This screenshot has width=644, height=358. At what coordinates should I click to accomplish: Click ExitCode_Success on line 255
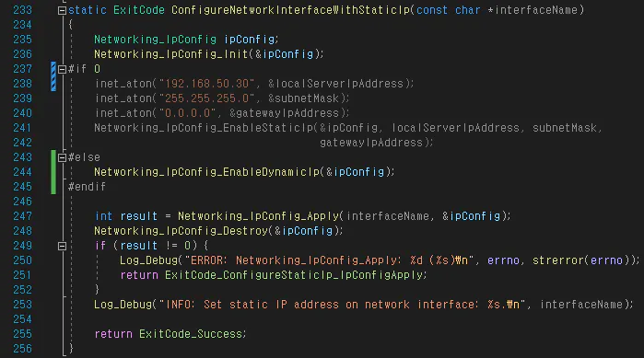coord(190,334)
